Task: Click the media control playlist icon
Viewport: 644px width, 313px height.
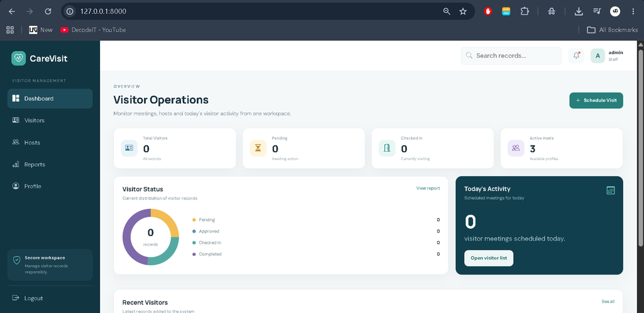Action: pyautogui.click(x=597, y=11)
